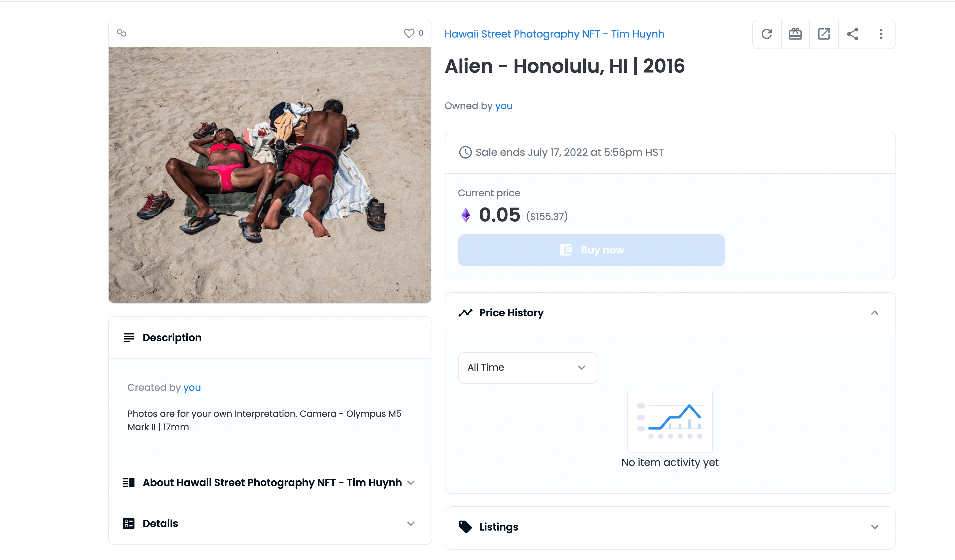Open Hawaii Street Photography NFT collection link
Screen dimensions: 955x560
[x=554, y=34]
